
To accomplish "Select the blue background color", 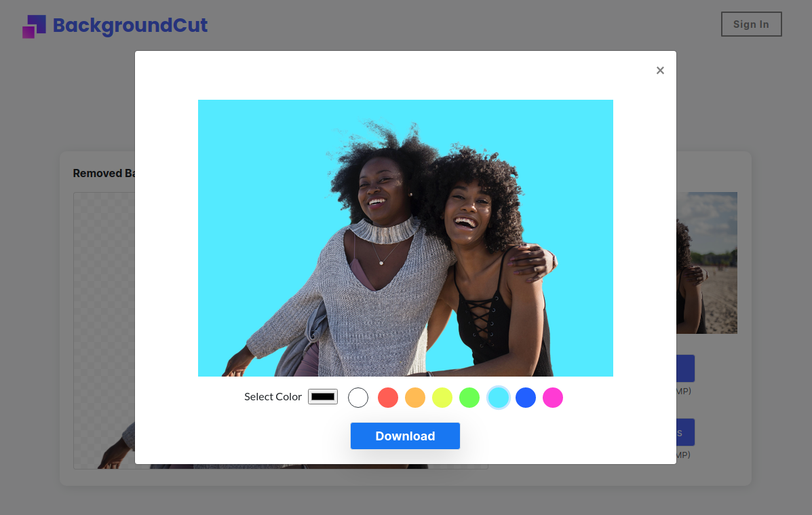I will (x=526, y=398).
